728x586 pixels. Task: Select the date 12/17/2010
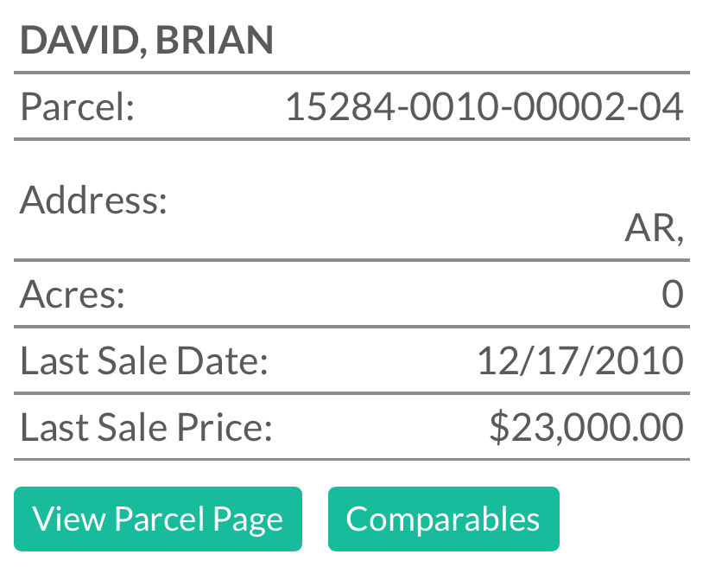(579, 360)
